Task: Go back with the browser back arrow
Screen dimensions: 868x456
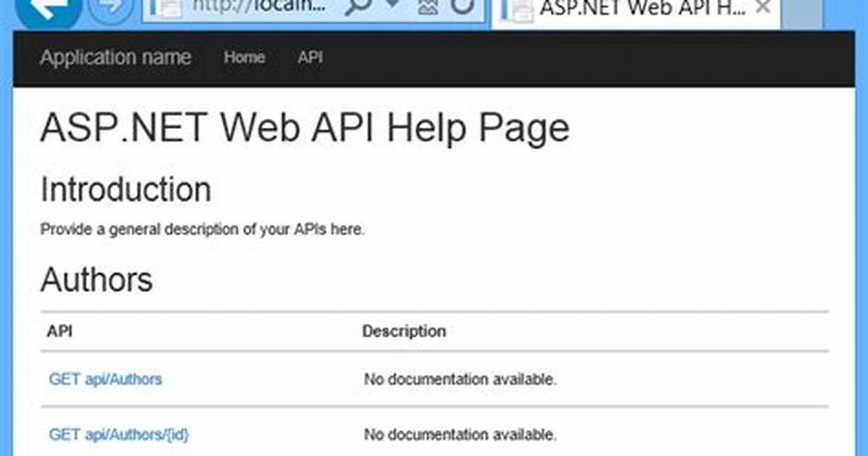Action: pyautogui.click(x=49, y=10)
